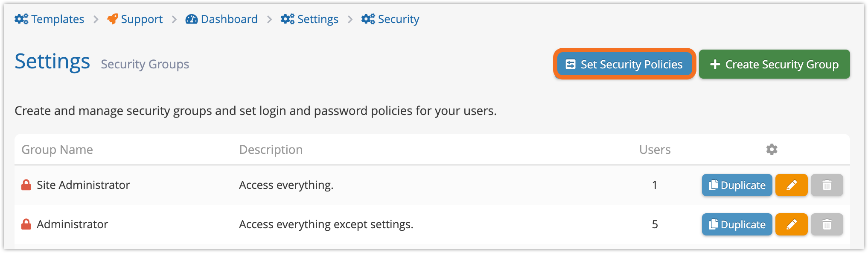
Task: Click the Users column header
Action: 655,150
